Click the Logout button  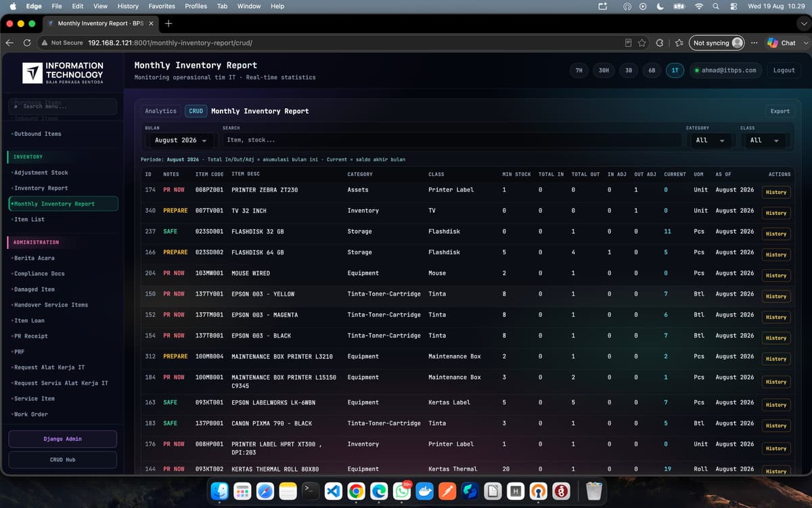[x=784, y=70]
